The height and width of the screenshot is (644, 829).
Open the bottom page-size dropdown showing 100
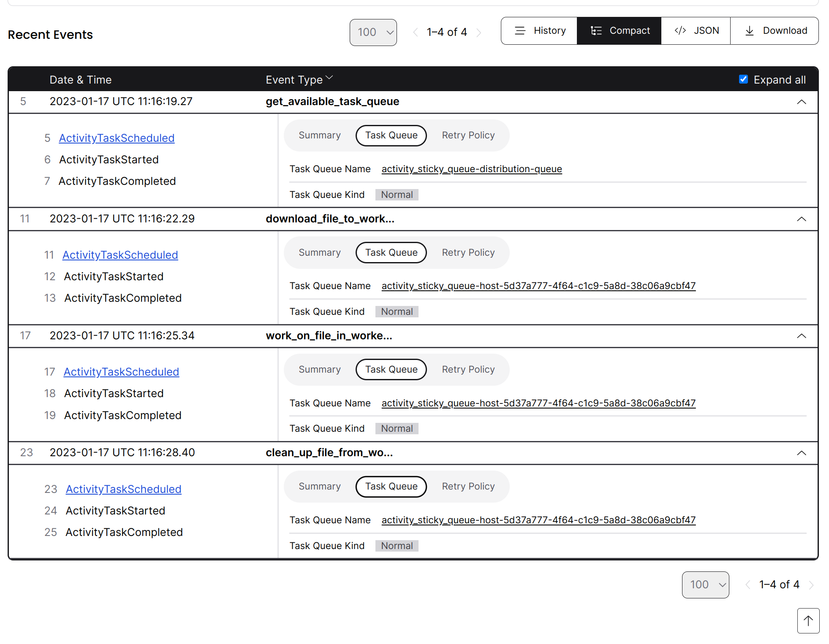tap(705, 585)
